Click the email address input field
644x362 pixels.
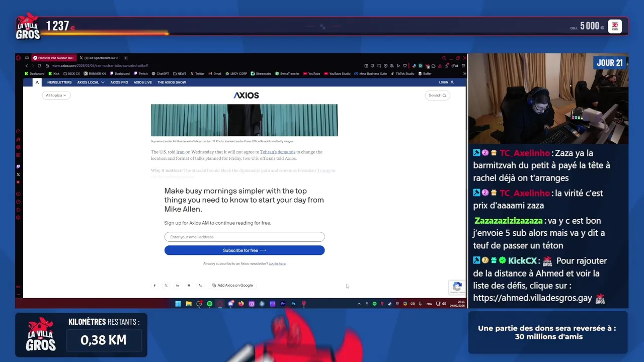tap(245, 237)
